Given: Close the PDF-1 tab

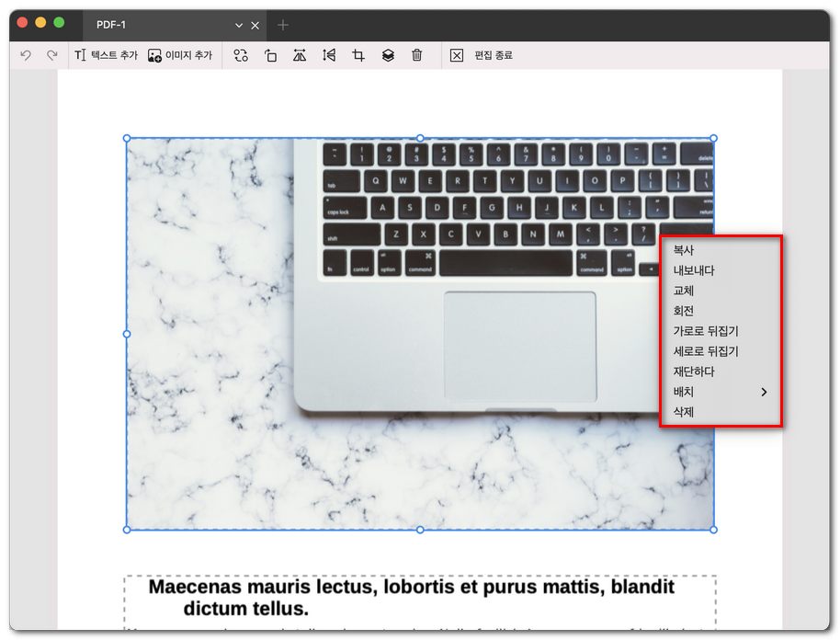Looking at the screenshot, I should [x=255, y=25].
